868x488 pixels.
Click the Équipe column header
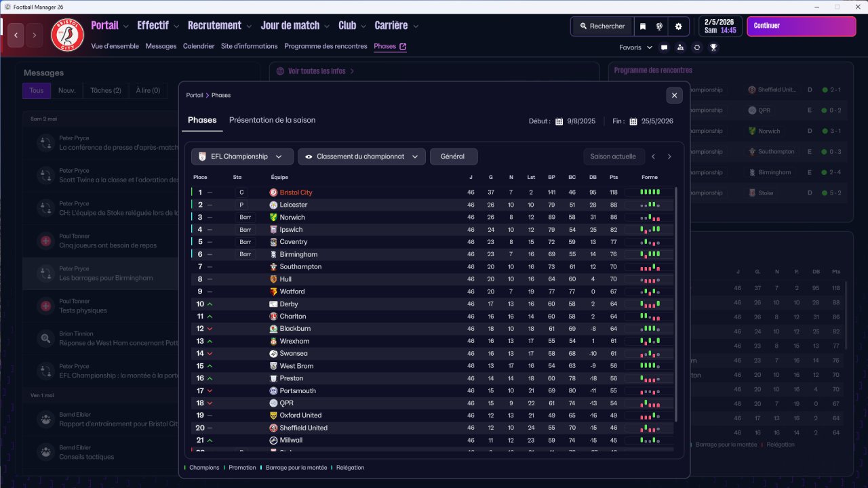[x=279, y=178]
